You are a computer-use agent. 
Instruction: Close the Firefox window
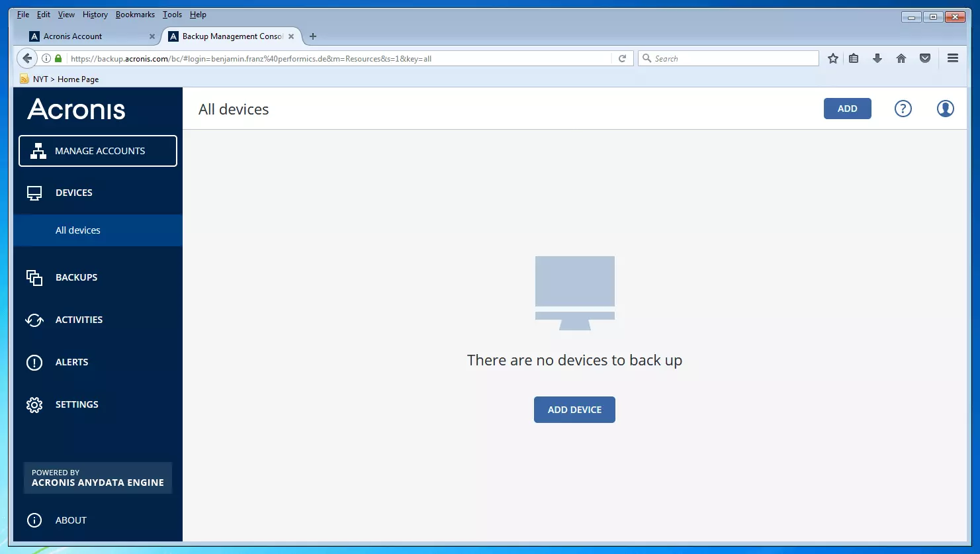pyautogui.click(x=956, y=17)
